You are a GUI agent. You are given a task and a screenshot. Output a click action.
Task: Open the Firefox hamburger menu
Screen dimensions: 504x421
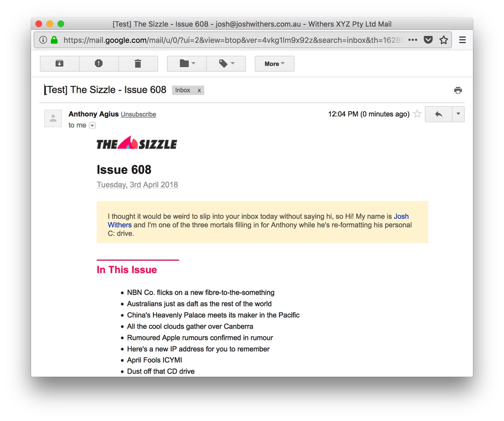point(462,40)
